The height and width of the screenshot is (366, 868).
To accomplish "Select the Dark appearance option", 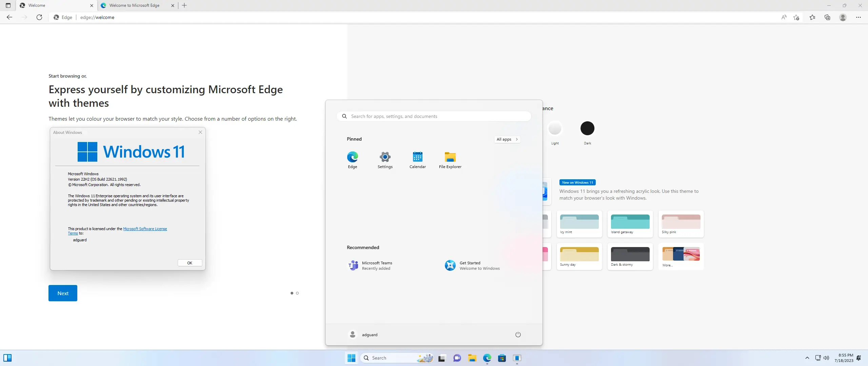I will pyautogui.click(x=587, y=128).
